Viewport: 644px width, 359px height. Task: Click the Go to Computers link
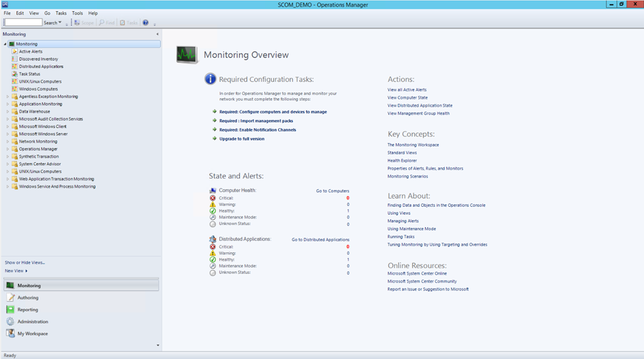pos(332,191)
